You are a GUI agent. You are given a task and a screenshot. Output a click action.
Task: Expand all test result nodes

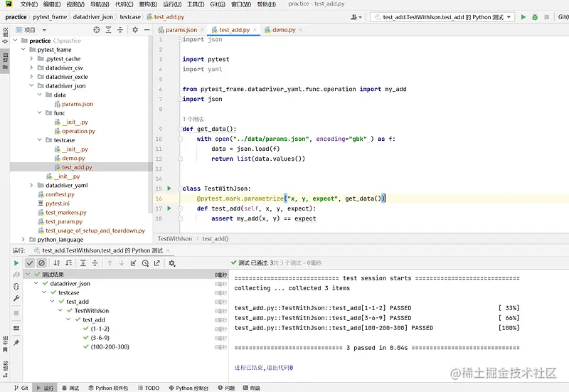click(x=83, y=263)
